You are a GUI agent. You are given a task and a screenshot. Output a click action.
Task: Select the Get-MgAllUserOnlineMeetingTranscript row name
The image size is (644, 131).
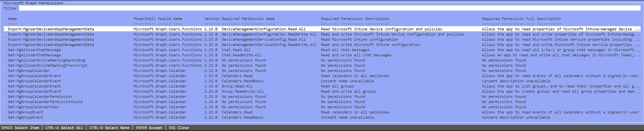coord(47,65)
